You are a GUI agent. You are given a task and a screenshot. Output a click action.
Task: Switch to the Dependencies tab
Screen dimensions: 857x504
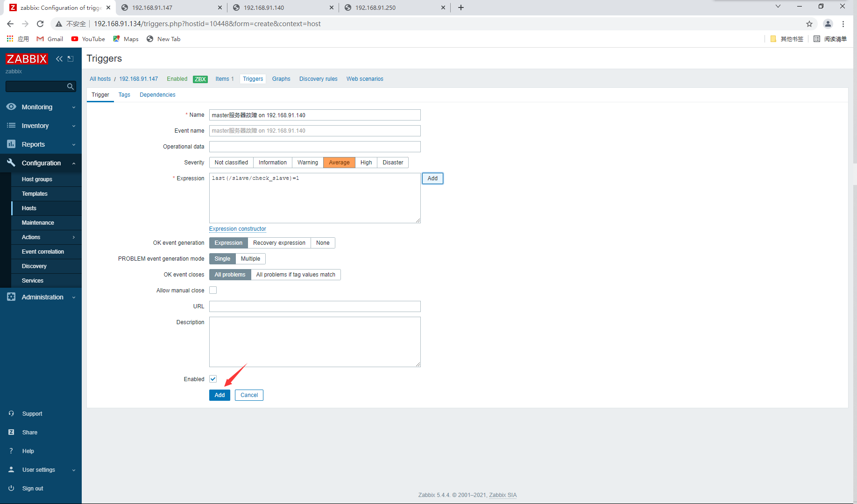tap(157, 95)
